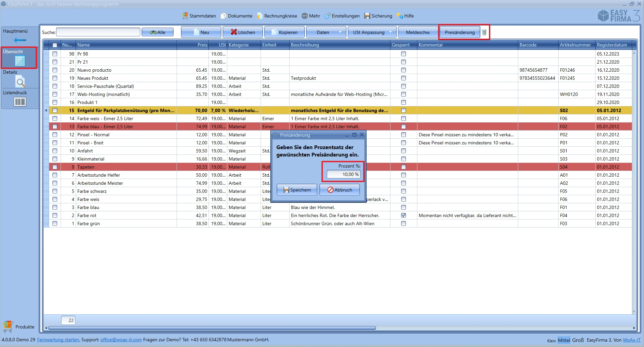Open the Einstellungen menu

point(342,16)
